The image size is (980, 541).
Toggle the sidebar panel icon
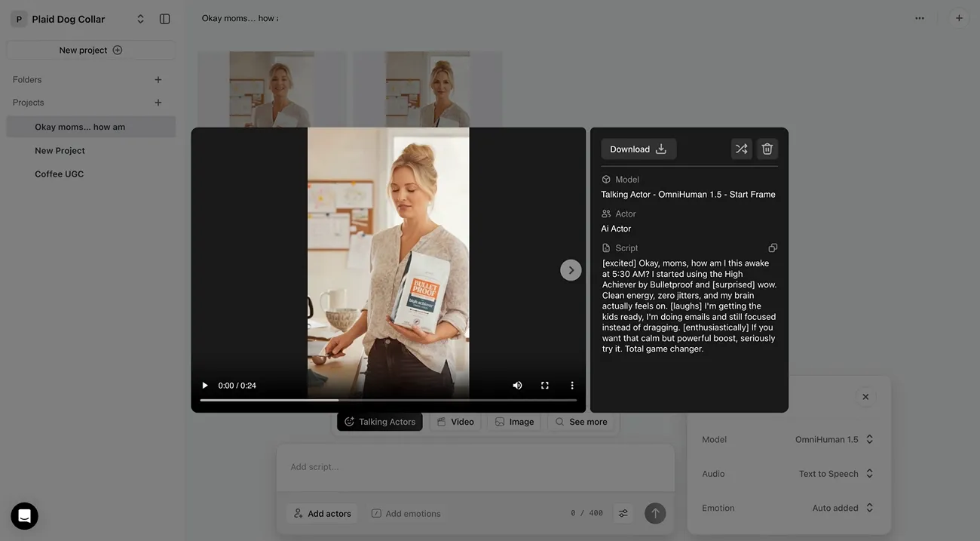[164, 19]
